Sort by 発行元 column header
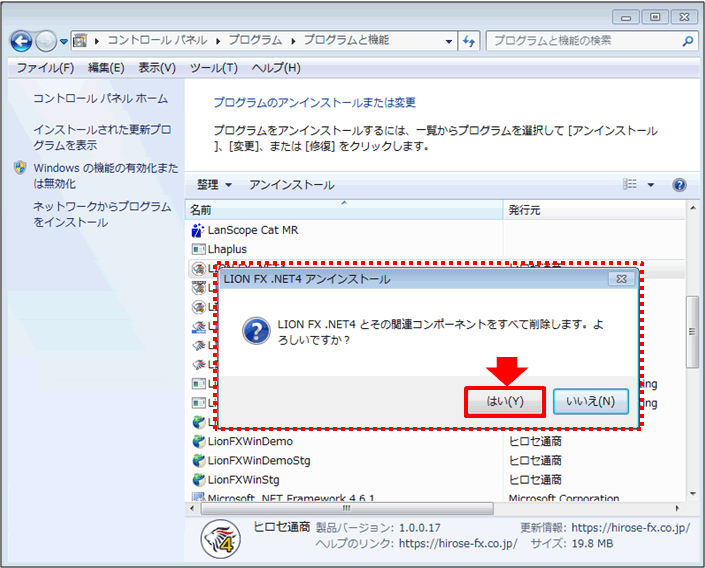The width and height of the screenshot is (705, 568). pyautogui.click(x=593, y=210)
